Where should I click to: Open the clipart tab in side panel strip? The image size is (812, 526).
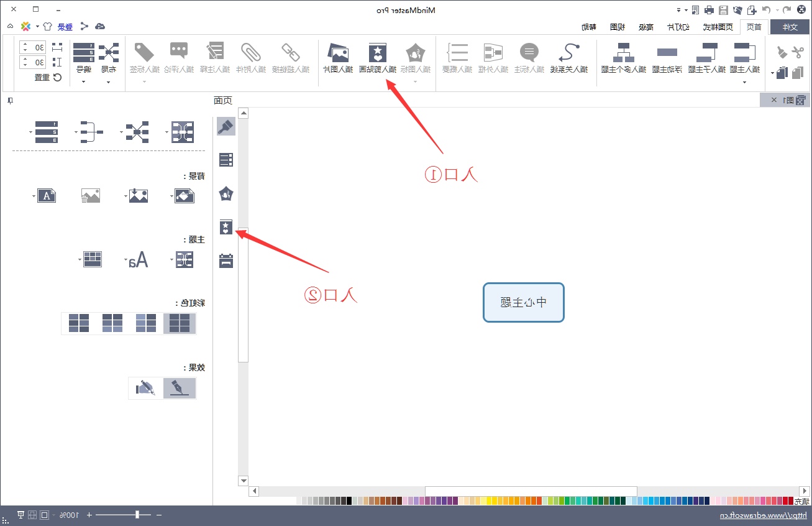click(226, 227)
